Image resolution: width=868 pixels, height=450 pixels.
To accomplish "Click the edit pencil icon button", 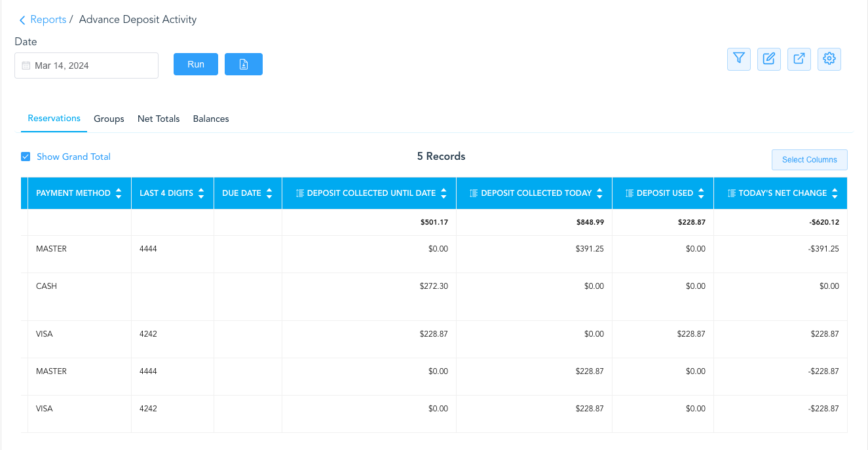I will point(769,58).
